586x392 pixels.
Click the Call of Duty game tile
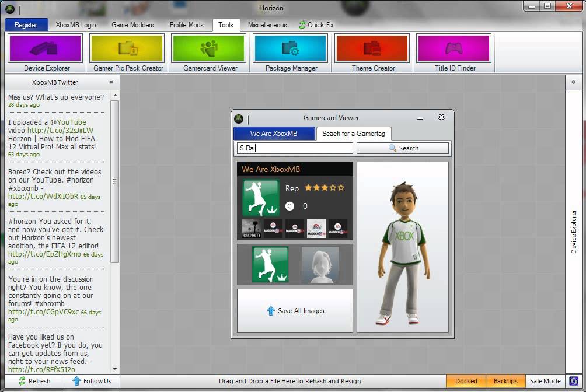[252, 229]
